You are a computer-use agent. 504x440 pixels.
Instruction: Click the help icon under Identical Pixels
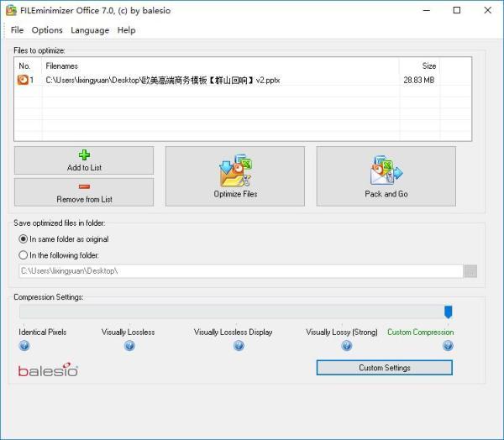pos(24,346)
